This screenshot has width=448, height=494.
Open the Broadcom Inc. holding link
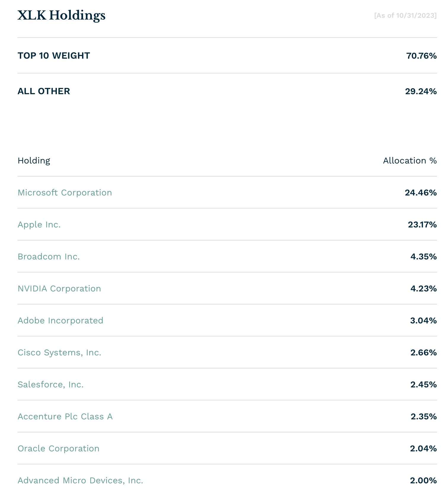point(49,256)
